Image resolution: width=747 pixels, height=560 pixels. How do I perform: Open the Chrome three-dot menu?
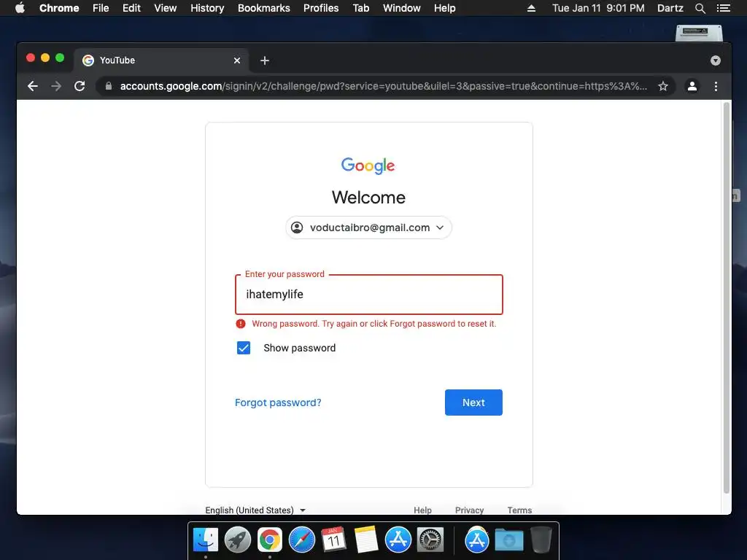click(x=716, y=86)
